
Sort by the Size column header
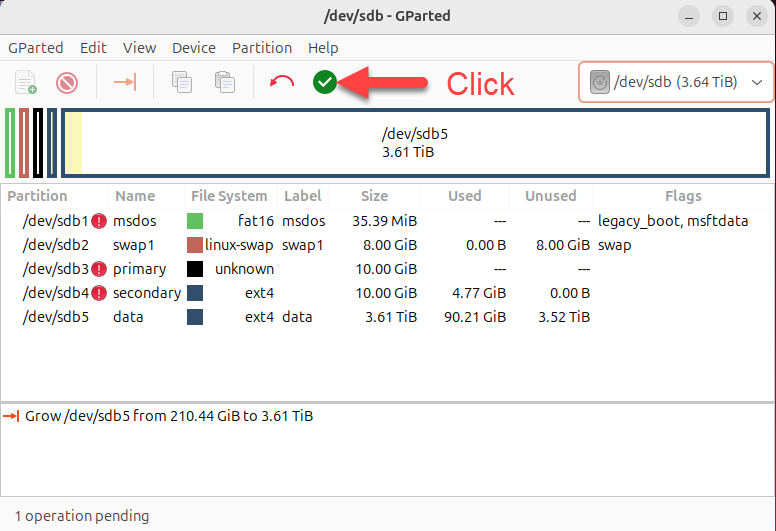pos(374,196)
